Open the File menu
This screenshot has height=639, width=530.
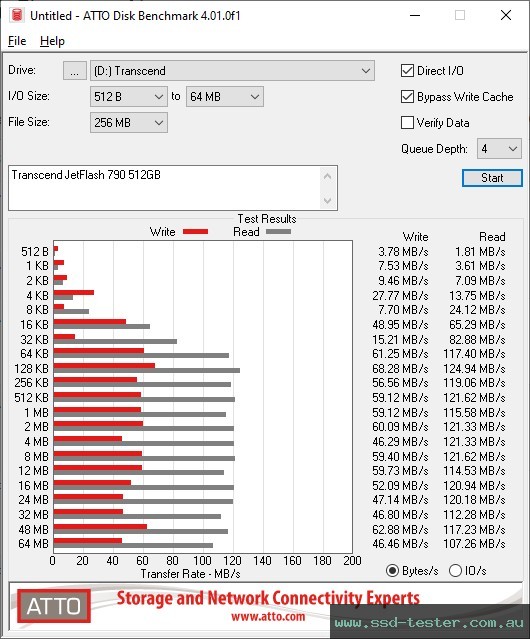(17, 41)
